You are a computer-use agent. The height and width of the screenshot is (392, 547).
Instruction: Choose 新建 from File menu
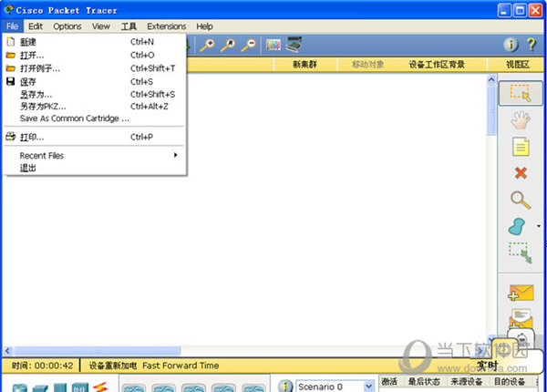pos(94,42)
